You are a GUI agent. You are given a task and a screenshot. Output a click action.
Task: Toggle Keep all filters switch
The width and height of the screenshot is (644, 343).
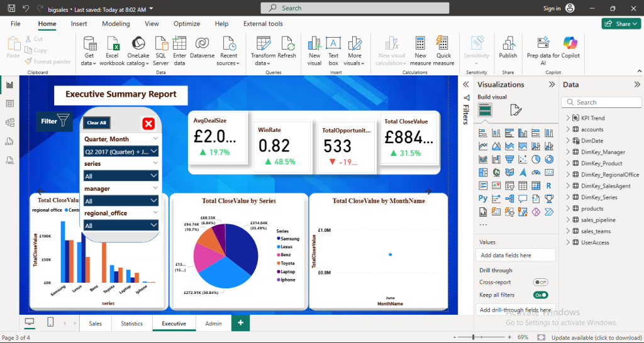click(x=540, y=295)
